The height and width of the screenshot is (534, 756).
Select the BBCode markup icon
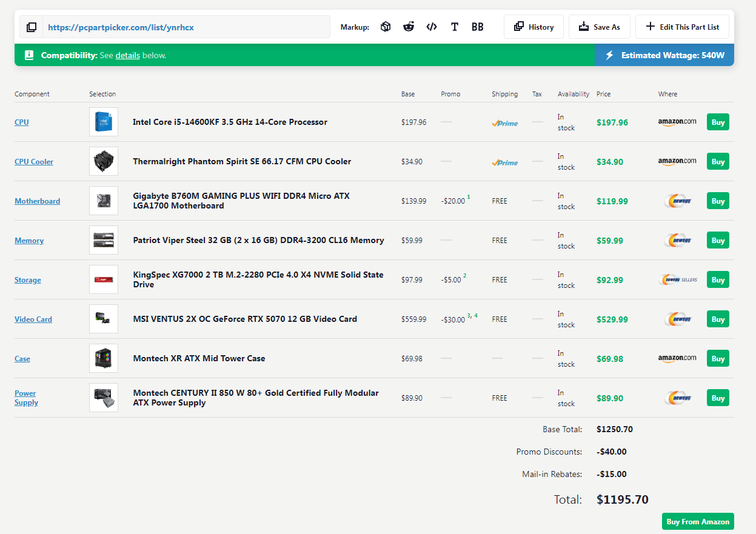(x=478, y=27)
